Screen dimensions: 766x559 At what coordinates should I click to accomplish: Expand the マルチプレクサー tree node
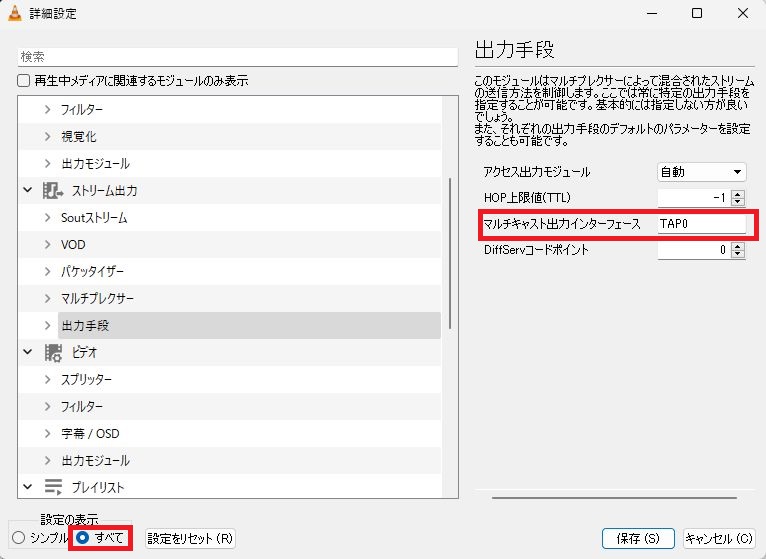point(47,298)
